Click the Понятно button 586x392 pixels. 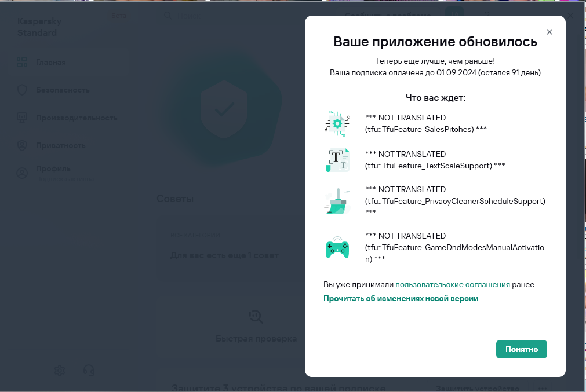521,349
